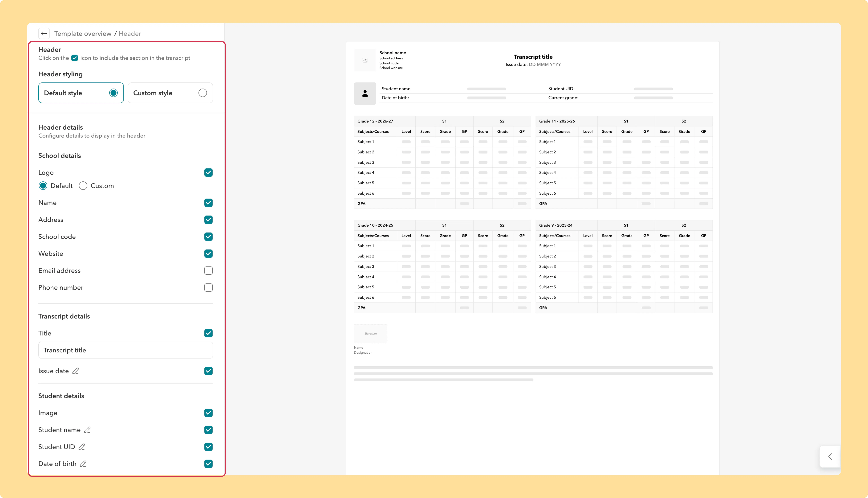Click the Current grade label in preview
Viewport: 868px width, 498px height.
(x=563, y=98)
